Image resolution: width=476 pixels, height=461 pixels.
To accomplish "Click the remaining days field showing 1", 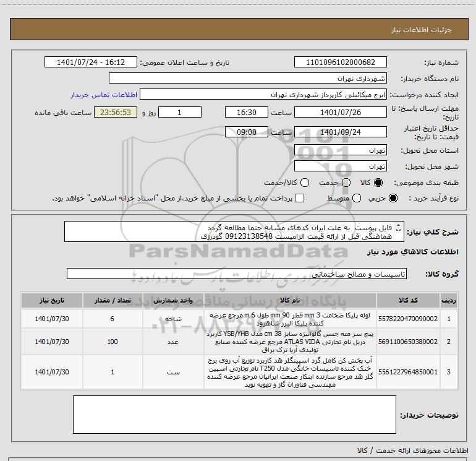I will click(180, 112).
